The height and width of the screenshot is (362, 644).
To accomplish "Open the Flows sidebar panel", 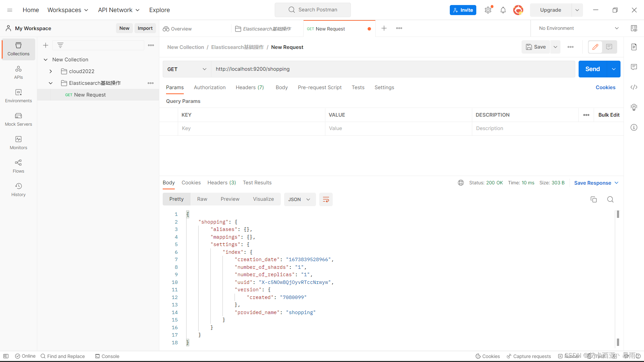I will coord(18,166).
